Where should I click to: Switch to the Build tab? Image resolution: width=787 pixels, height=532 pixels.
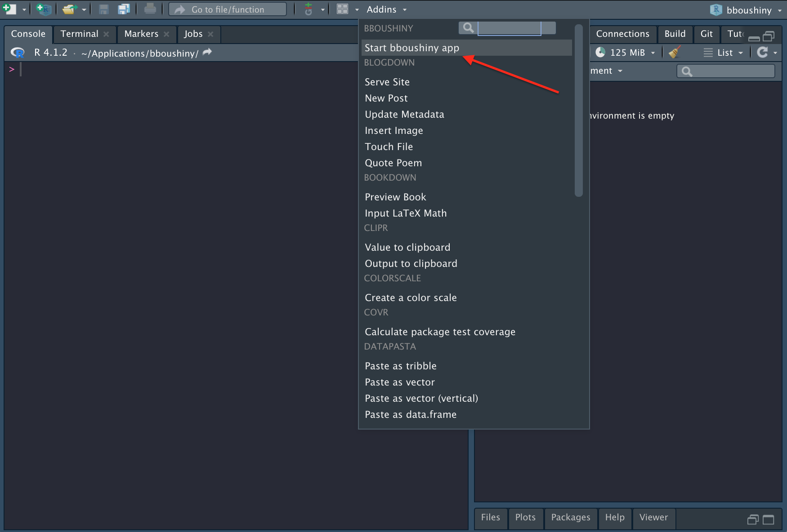(675, 34)
